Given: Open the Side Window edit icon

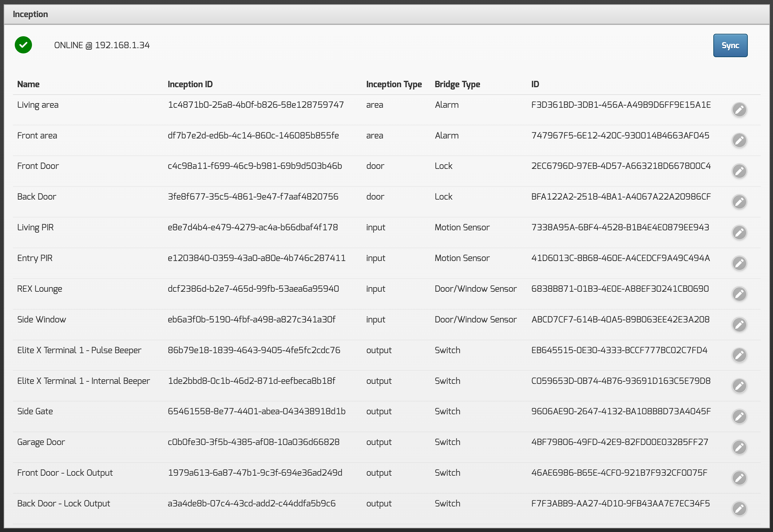Looking at the screenshot, I should pyautogui.click(x=739, y=324).
